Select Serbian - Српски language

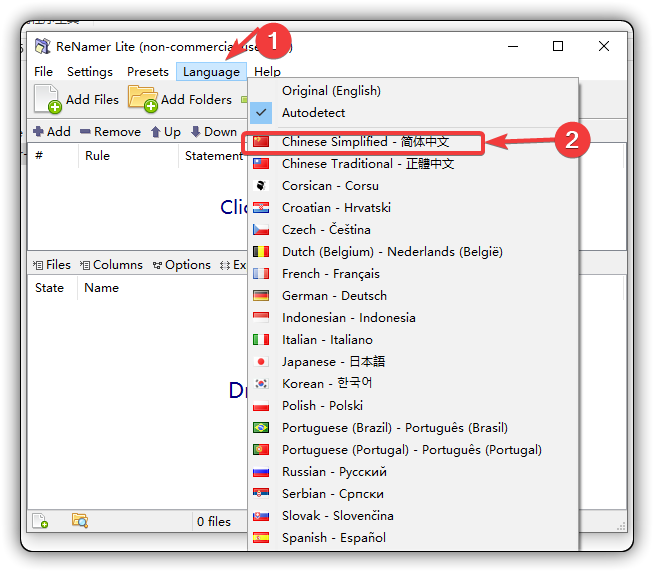coord(413,494)
